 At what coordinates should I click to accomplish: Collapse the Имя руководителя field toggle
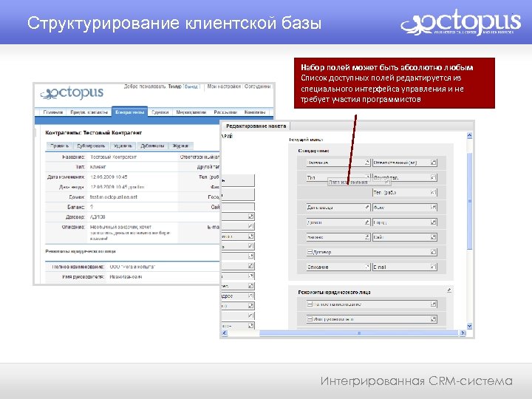tap(310, 319)
